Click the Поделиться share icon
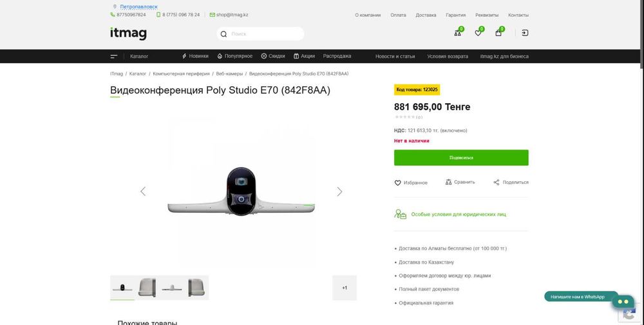This screenshot has width=644, height=325. pyautogui.click(x=497, y=182)
